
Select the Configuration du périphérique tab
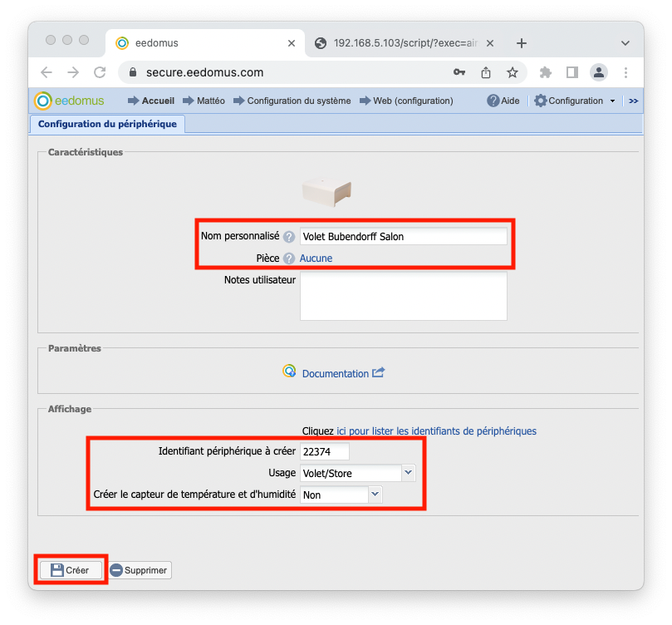point(107,124)
